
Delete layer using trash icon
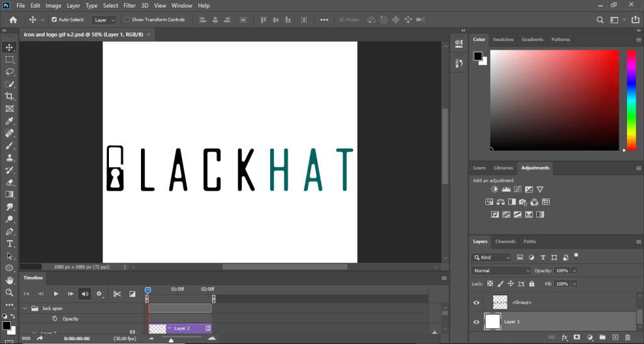click(x=629, y=338)
